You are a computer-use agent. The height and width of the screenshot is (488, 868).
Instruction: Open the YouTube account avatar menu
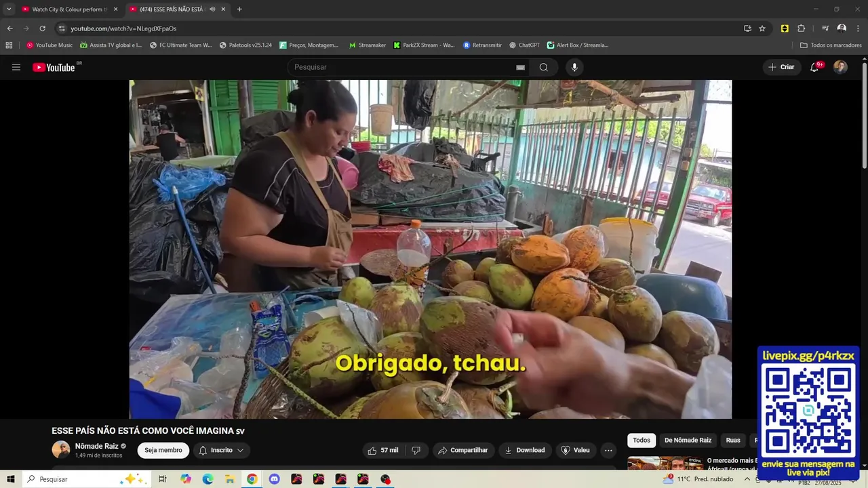coord(840,67)
